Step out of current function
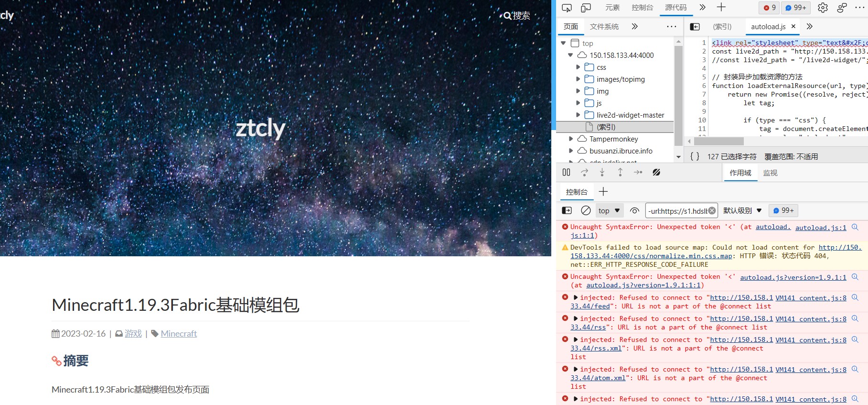This screenshot has height=405, width=868. coord(620,173)
